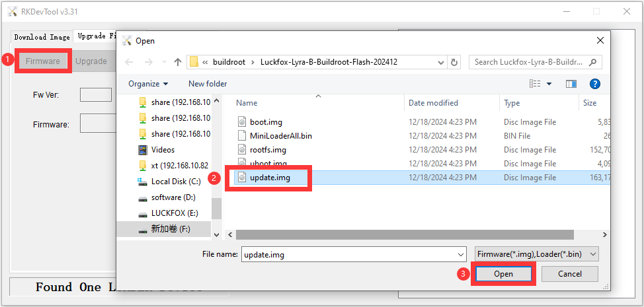
Task: Open the view options dropdown arrow
Action: coord(549,84)
